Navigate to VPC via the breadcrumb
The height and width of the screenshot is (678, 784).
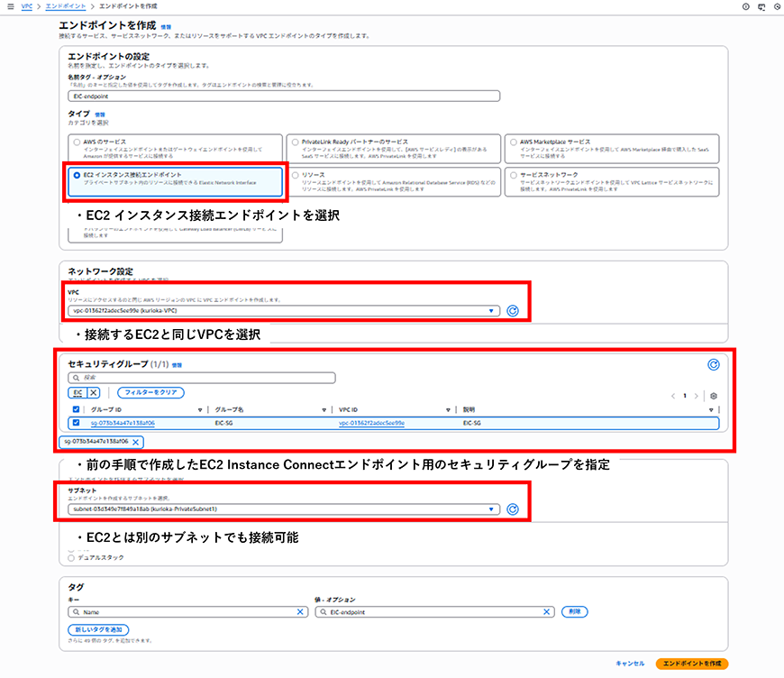24,6
